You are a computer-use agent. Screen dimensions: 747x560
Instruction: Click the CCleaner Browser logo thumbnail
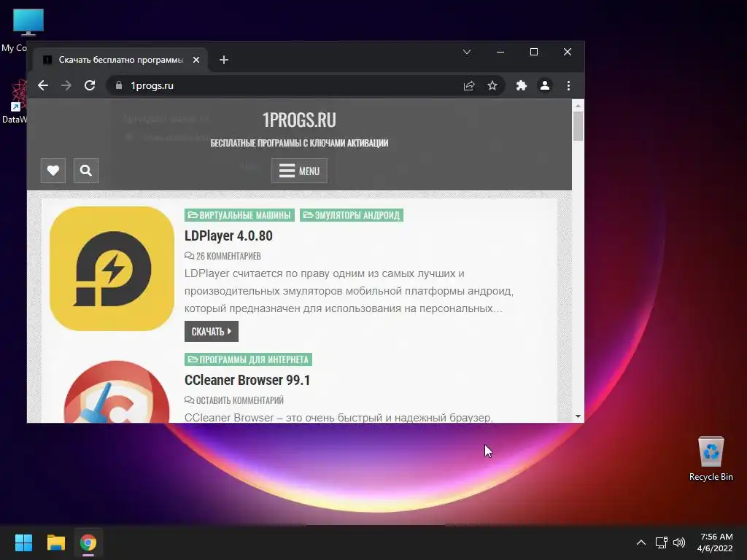point(116,392)
